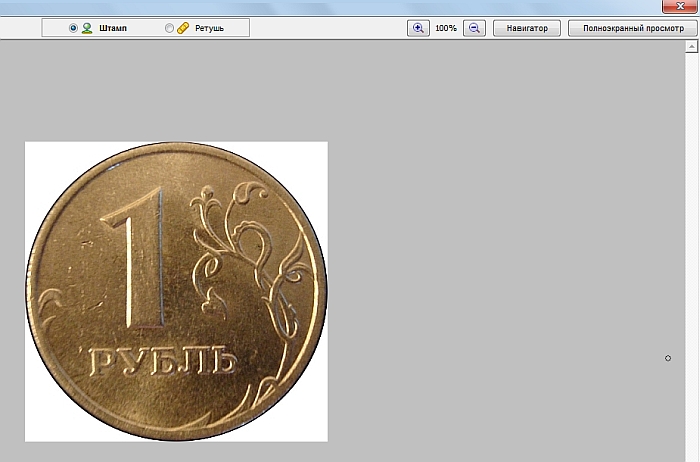The width and height of the screenshot is (700, 462).
Task: Close the window with the red X
Action: pos(680,6)
